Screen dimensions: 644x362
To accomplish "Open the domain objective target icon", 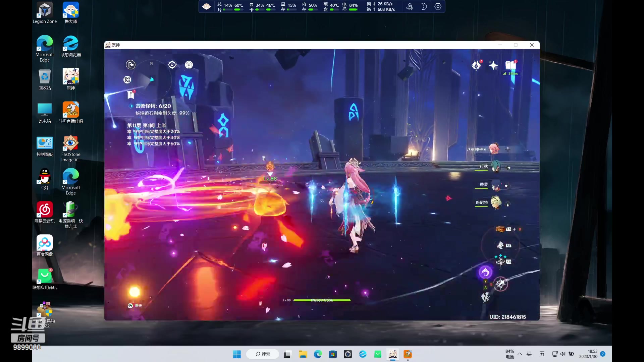I will 172,65.
